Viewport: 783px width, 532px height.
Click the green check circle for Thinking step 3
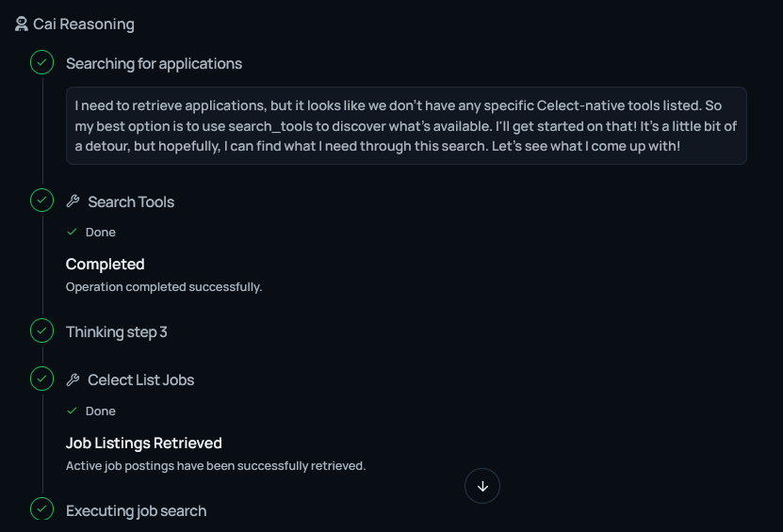pyautogui.click(x=41, y=330)
